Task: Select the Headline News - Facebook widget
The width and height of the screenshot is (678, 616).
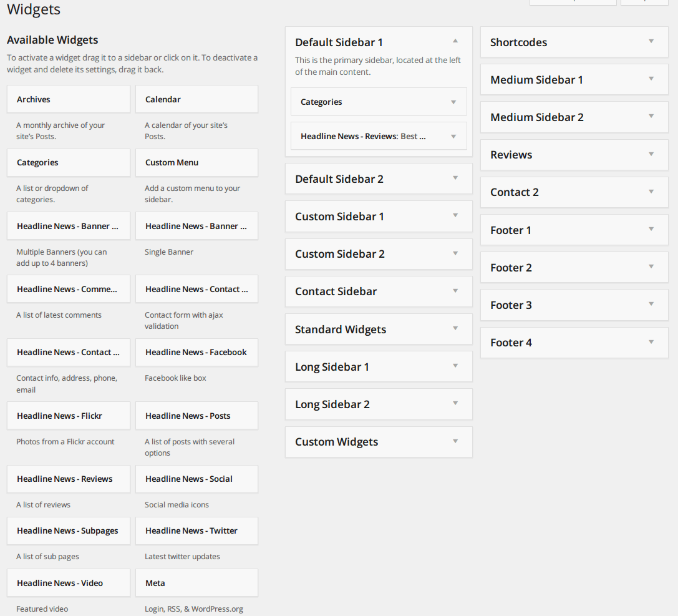Action: pyautogui.click(x=196, y=352)
